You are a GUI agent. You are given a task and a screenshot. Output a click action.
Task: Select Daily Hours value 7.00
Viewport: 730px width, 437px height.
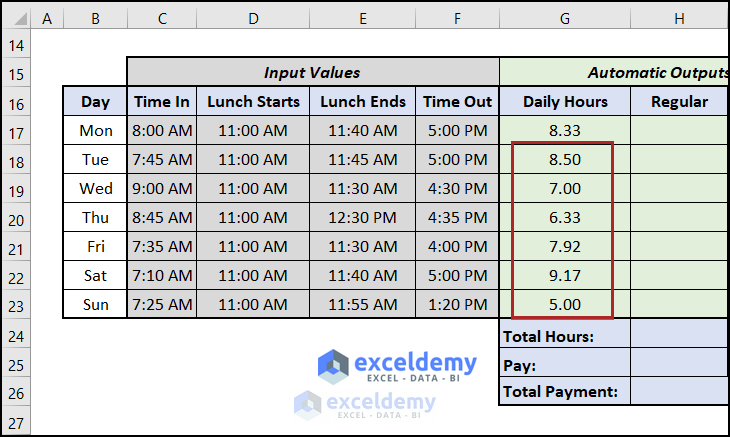[565, 188]
